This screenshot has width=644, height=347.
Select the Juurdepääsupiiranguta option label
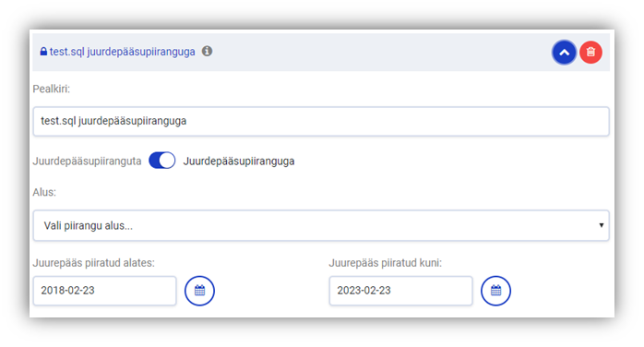(x=87, y=161)
